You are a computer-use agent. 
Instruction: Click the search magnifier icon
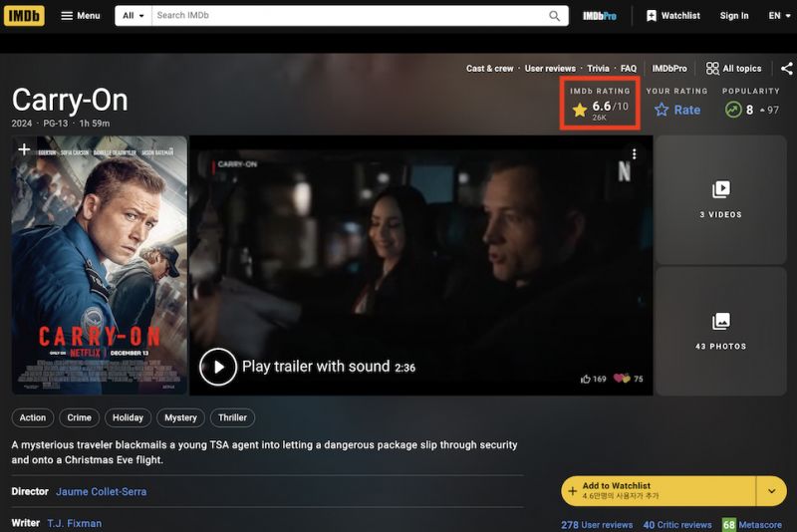pyautogui.click(x=555, y=16)
